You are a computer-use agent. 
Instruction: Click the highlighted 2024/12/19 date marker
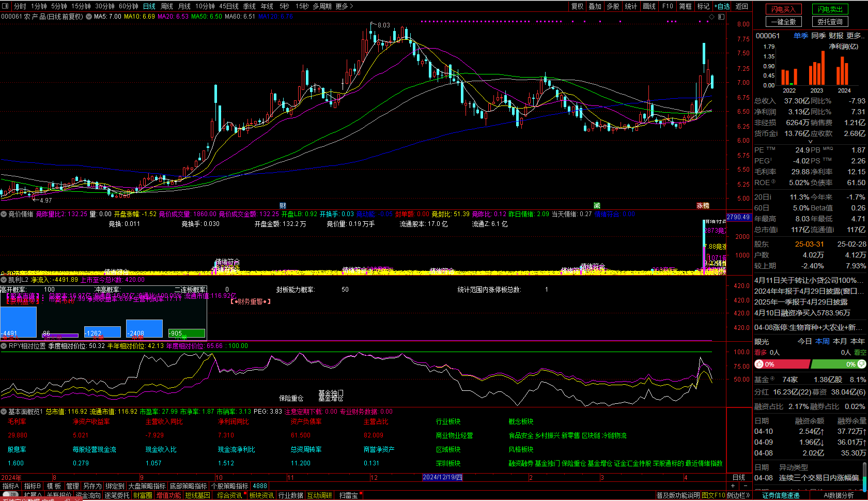coord(442,477)
